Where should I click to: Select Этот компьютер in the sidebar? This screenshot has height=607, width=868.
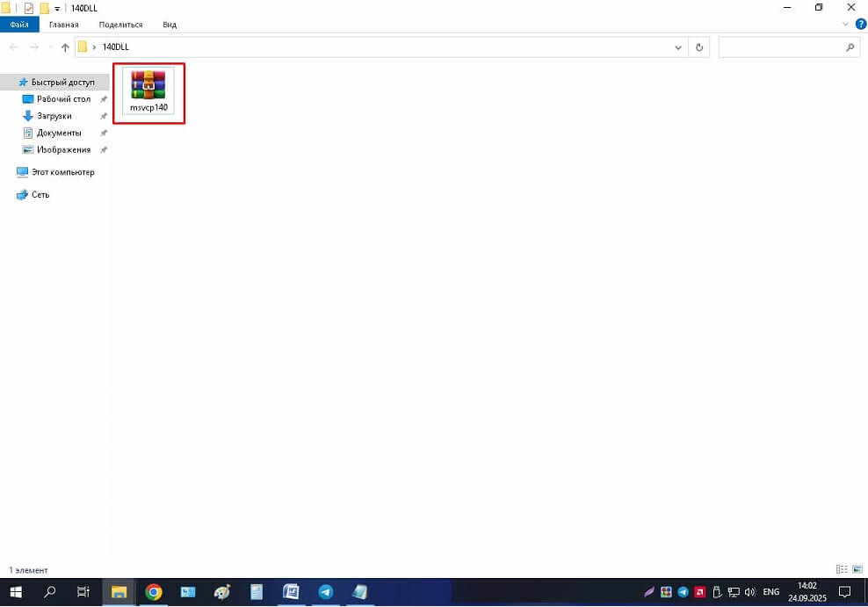click(x=62, y=172)
